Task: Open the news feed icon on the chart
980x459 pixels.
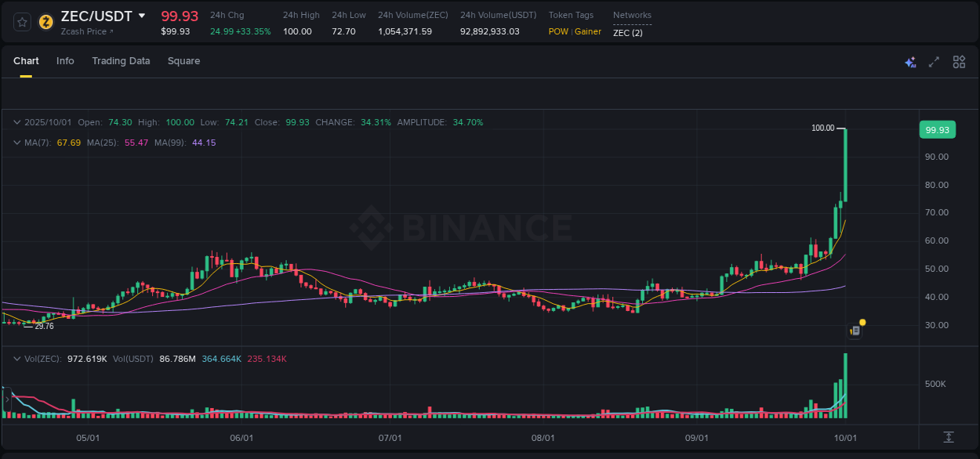Action: point(855,331)
